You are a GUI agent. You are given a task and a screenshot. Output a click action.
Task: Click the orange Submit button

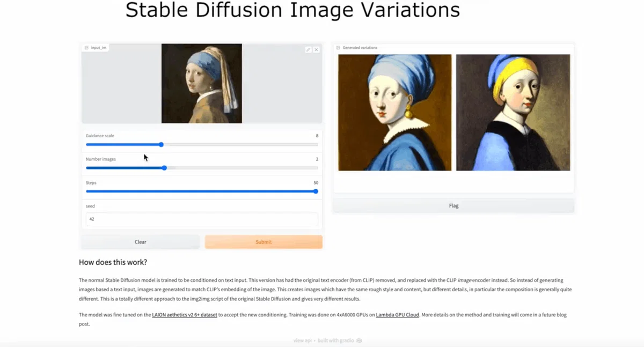264,242
